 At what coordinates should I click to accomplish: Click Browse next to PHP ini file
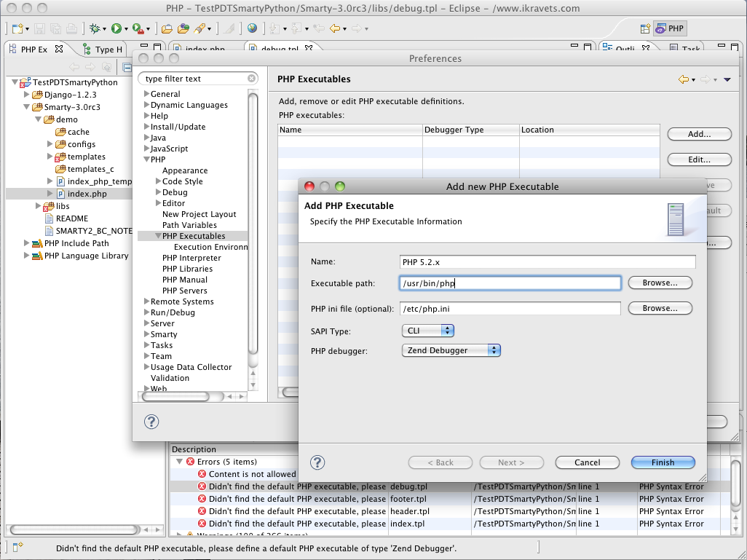click(660, 308)
